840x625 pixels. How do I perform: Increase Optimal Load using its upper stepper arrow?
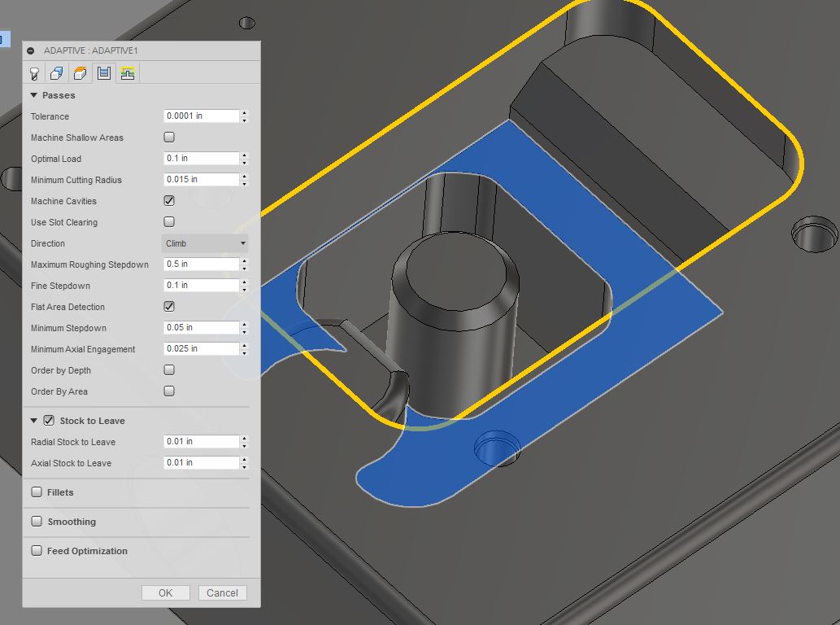243,155
